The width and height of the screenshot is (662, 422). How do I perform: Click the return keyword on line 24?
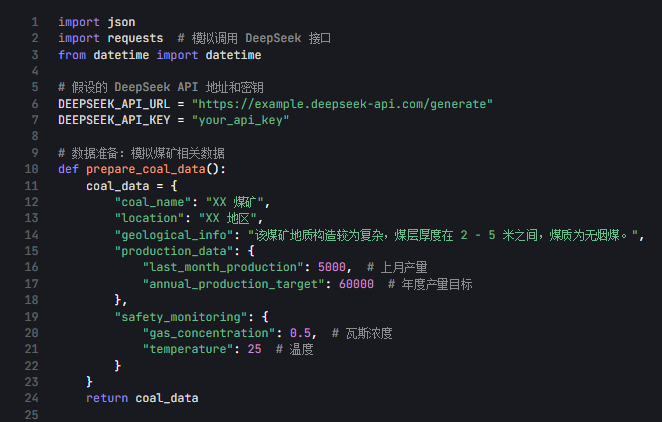pos(107,398)
